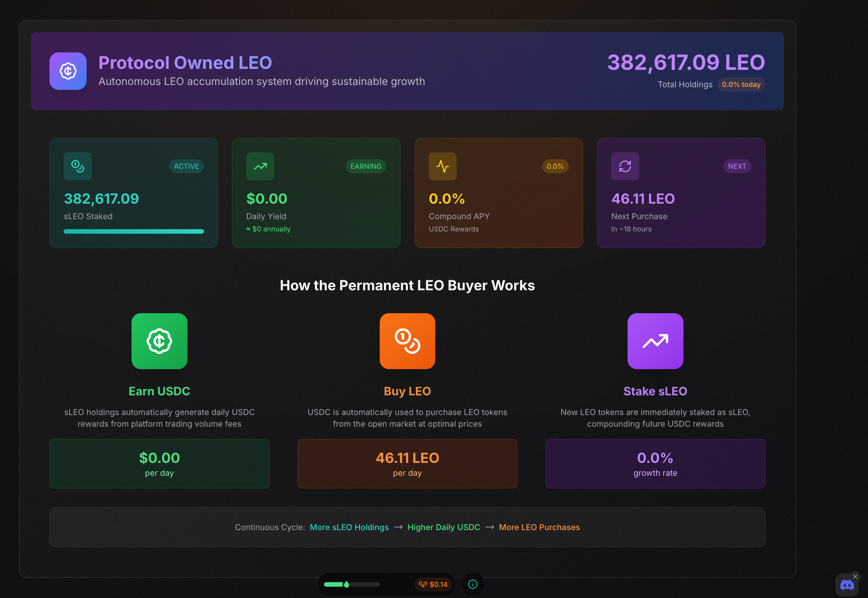Click the EARNING status badge

click(365, 166)
